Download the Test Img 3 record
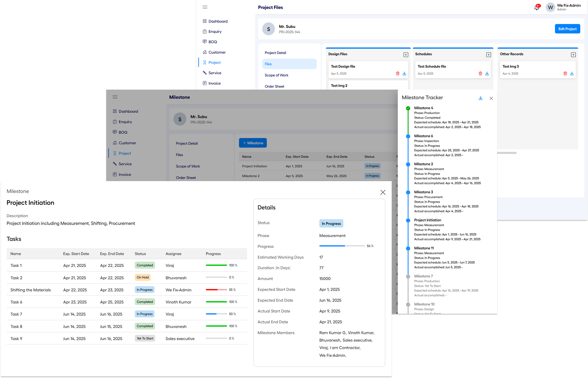The width and height of the screenshot is (588, 378). (x=572, y=74)
